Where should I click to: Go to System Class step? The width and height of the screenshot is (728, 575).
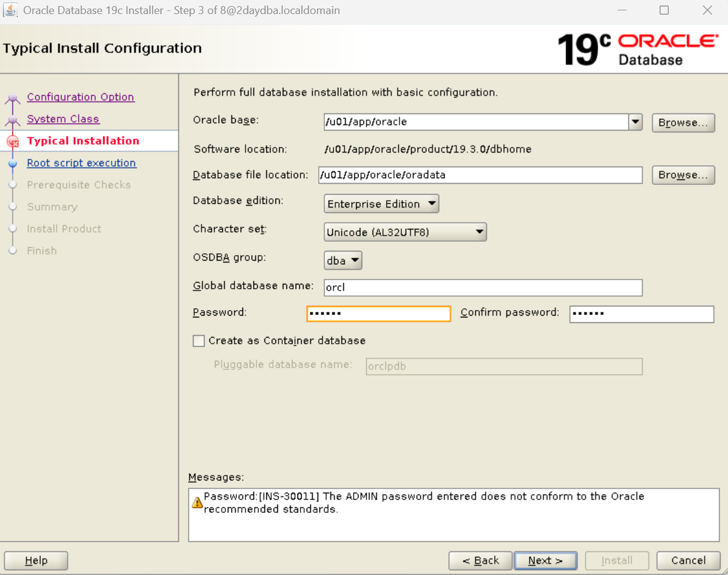pyautogui.click(x=63, y=119)
